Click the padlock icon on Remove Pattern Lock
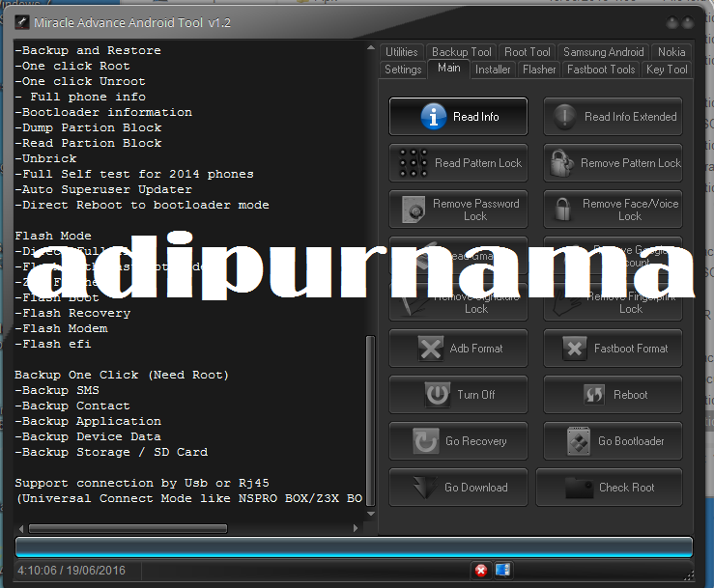714x588 pixels. tap(561, 163)
